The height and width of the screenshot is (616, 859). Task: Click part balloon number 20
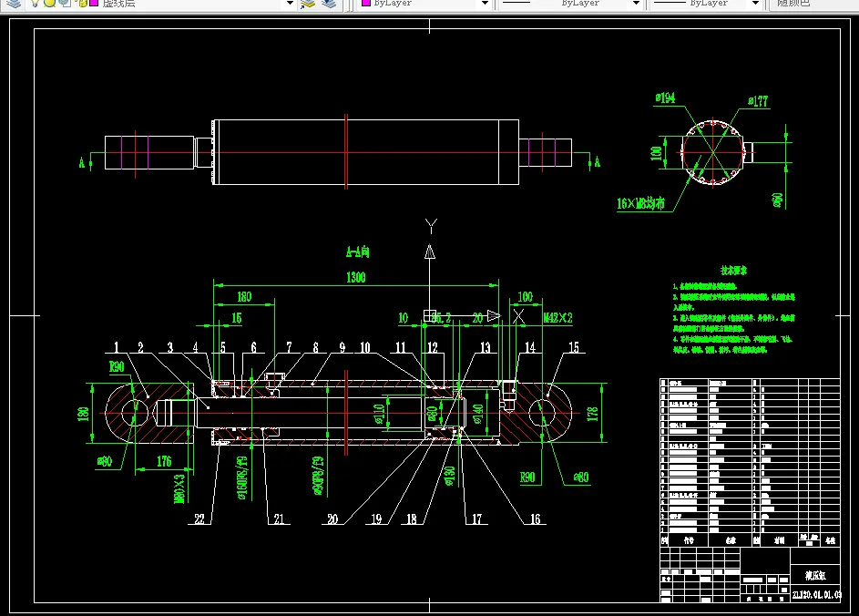point(332,518)
